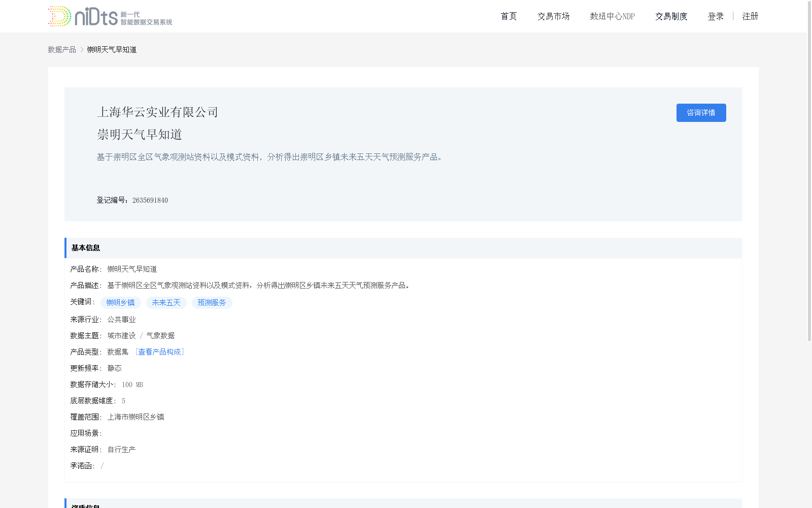812x508 pixels.
Task: Click the 上海华云实业有限公司 company title
Action: point(157,112)
